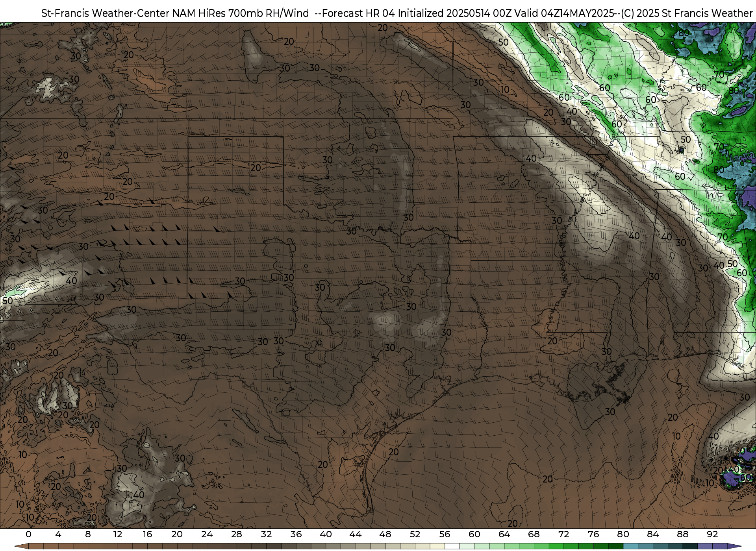Click the colorbar label '0'
Image resolution: width=756 pixels, height=551 pixels.
click(28, 534)
